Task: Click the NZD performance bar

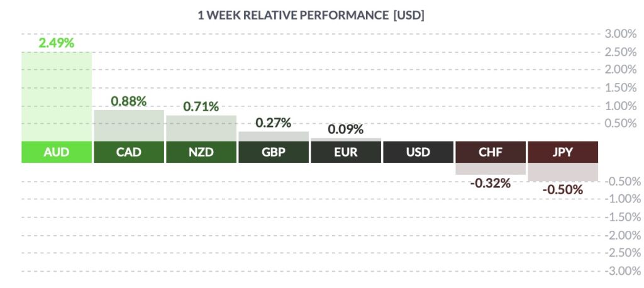Action: pyautogui.click(x=201, y=128)
